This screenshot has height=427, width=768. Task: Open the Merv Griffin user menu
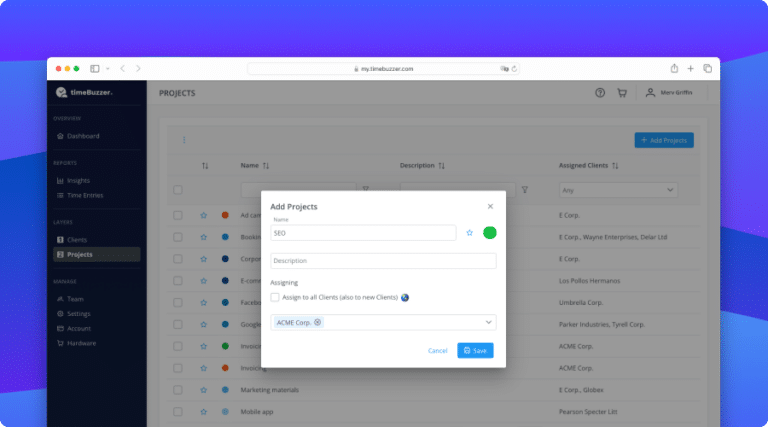669,93
